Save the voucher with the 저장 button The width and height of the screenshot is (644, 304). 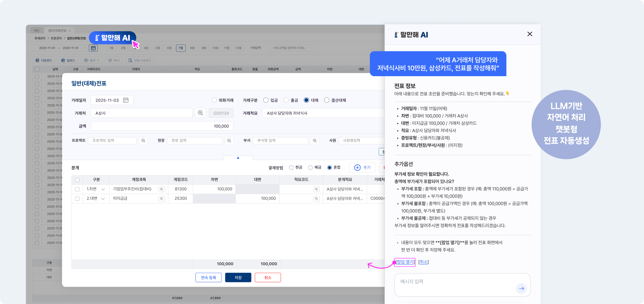[x=238, y=278]
